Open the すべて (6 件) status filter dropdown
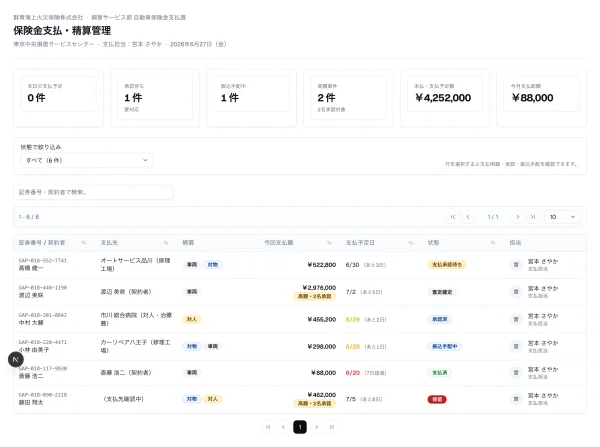Screen dimensions: 600x447 [87, 160]
